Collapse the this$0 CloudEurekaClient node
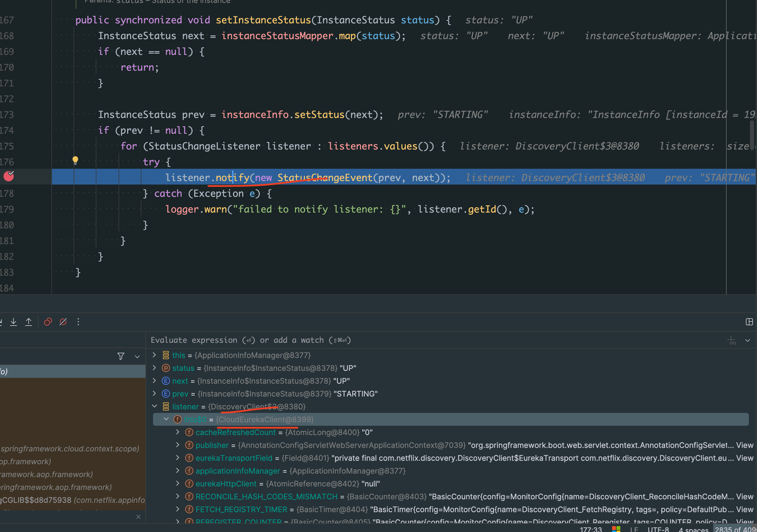 (166, 419)
